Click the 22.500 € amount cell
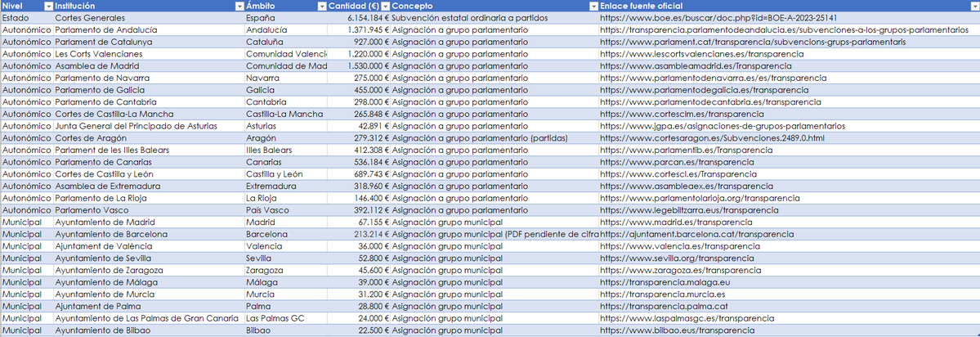 pos(360,330)
